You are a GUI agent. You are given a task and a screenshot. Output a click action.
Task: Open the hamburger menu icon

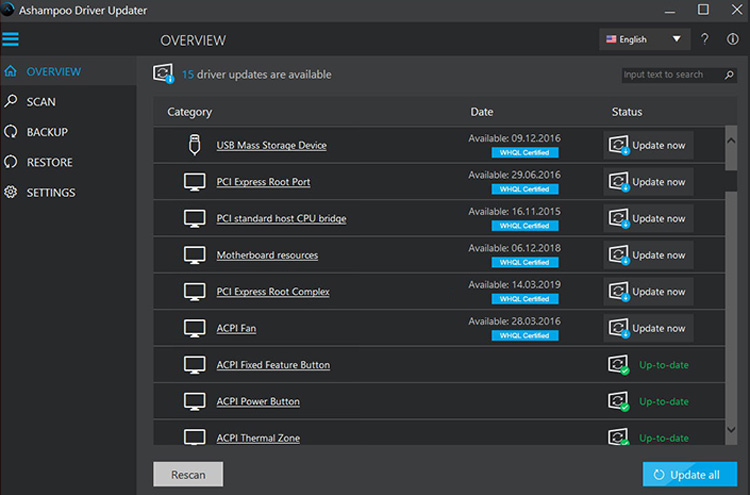(10, 39)
